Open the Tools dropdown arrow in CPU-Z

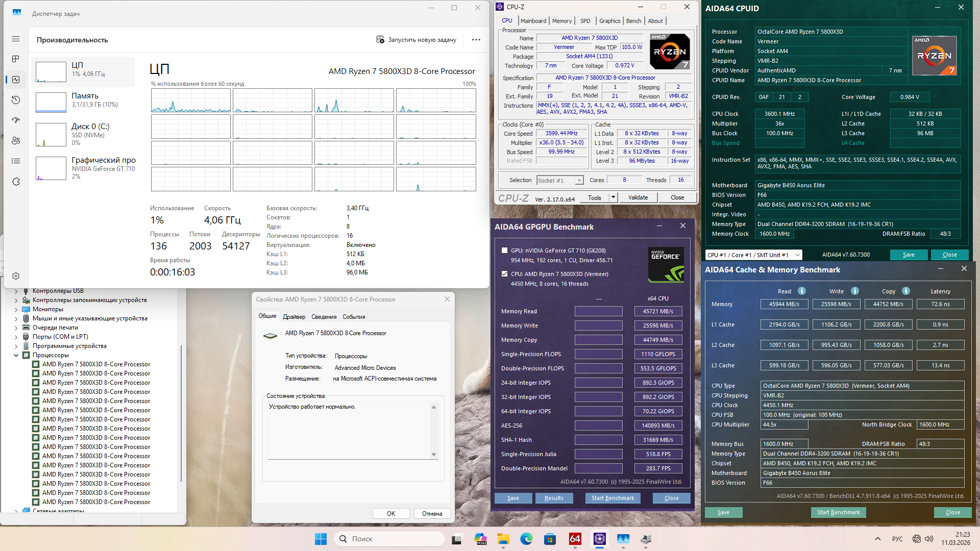(613, 197)
